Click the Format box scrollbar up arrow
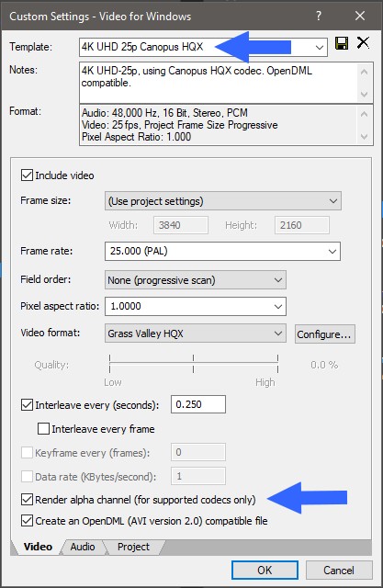The width and height of the screenshot is (383, 588). [x=365, y=113]
